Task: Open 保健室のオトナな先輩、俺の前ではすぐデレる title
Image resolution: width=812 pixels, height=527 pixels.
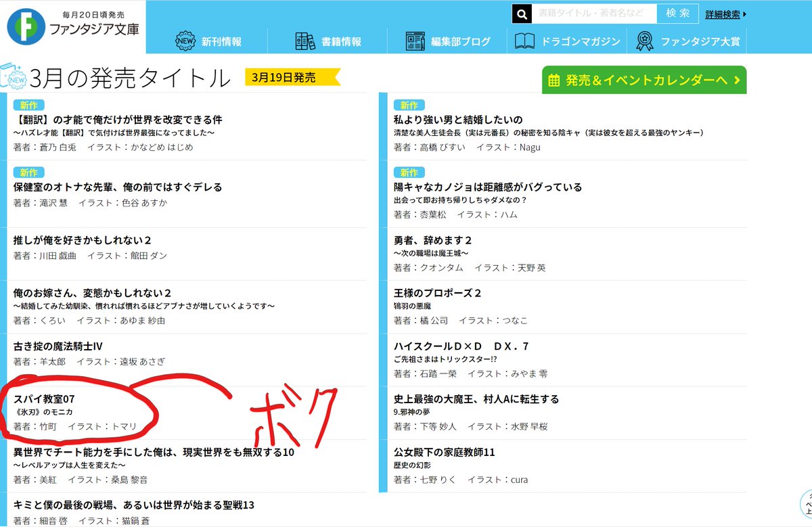Action: coord(118,187)
